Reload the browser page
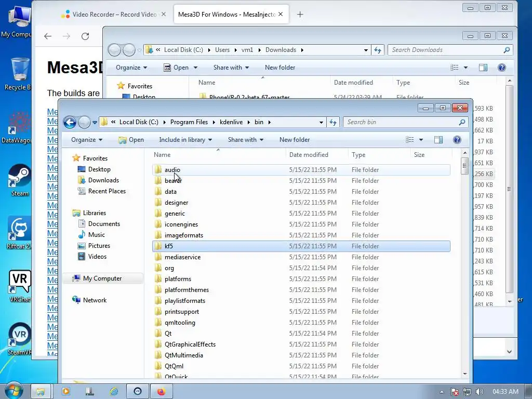The image size is (532, 399). (85, 36)
